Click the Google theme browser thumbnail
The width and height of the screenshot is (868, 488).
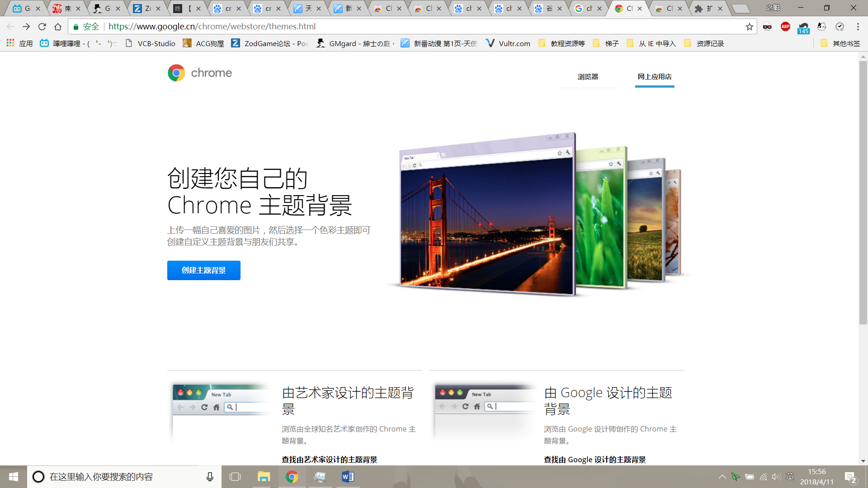[x=484, y=412]
